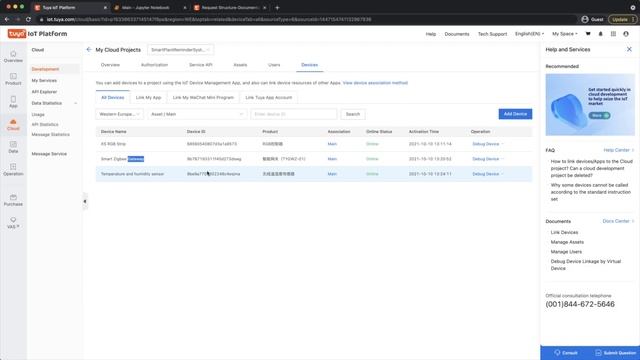Image resolution: width=640 pixels, height=360 pixels.
Task: Reload the browser page
Action: [28, 19]
